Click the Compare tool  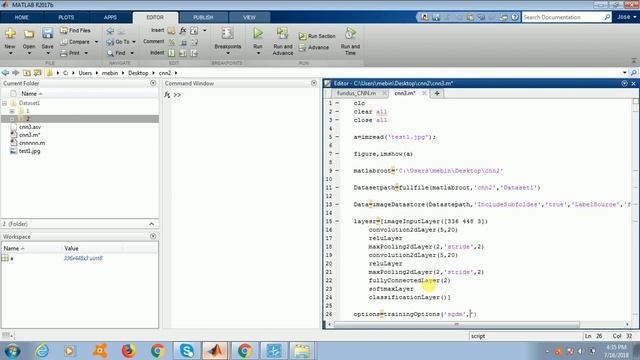coord(76,42)
